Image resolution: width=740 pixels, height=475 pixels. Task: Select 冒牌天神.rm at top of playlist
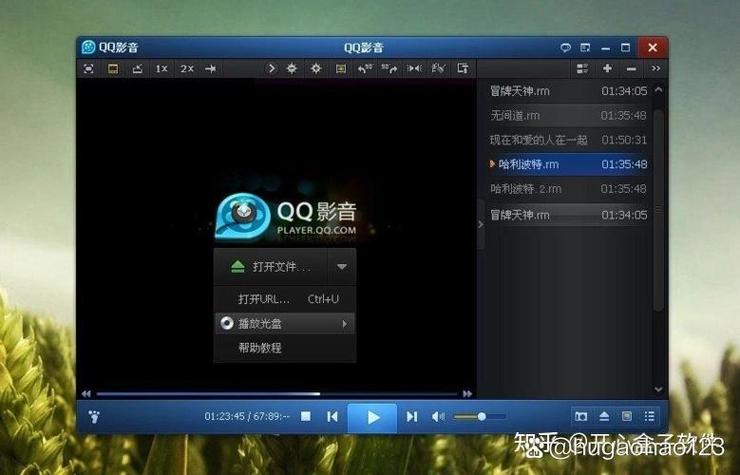tap(568, 91)
